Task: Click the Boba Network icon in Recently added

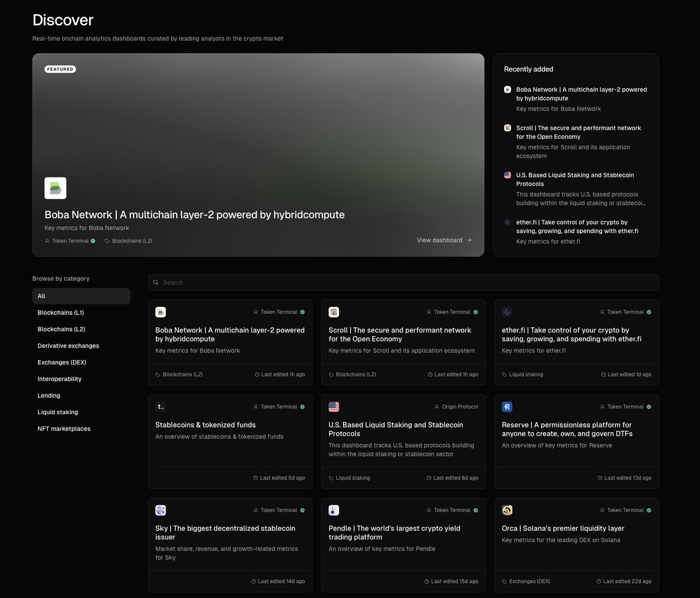Action: coord(508,90)
